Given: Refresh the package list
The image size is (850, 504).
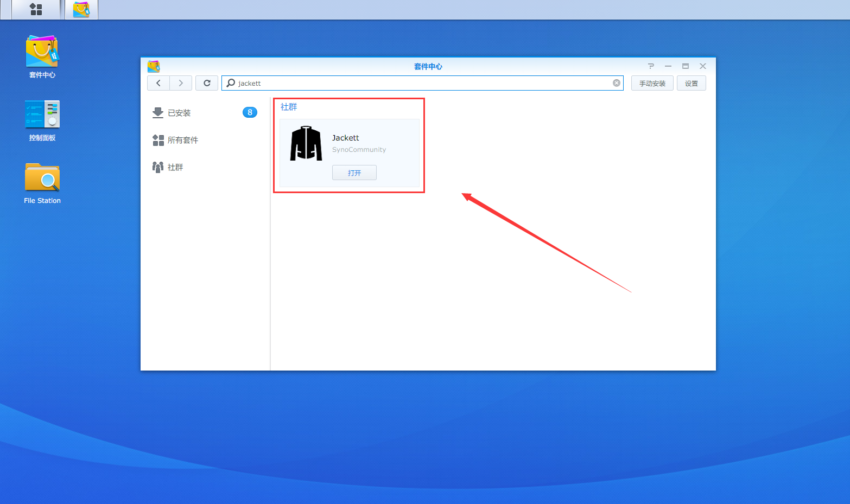Looking at the screenshot, I should (207, 83).
